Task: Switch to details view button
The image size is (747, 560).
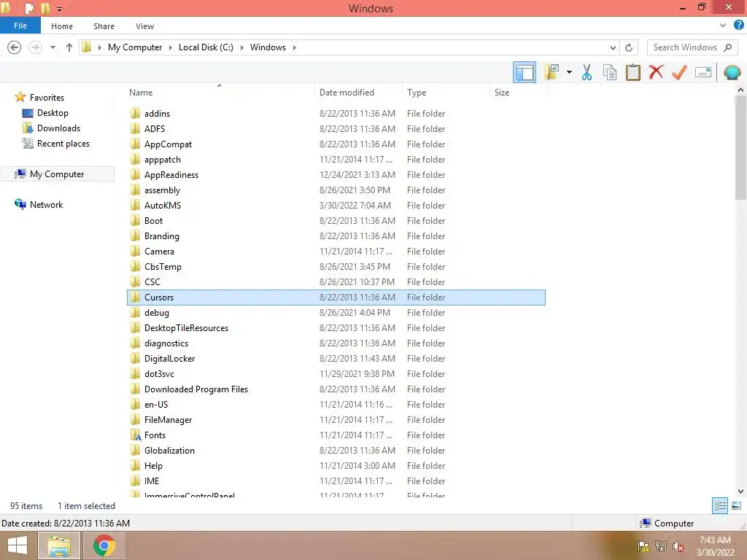Action: tap(720, 506)
